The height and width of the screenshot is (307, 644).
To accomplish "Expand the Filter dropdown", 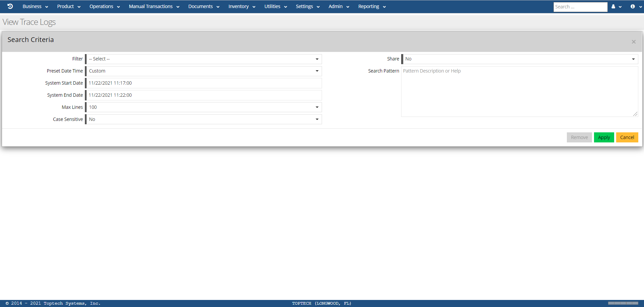I will pos(204,59).
